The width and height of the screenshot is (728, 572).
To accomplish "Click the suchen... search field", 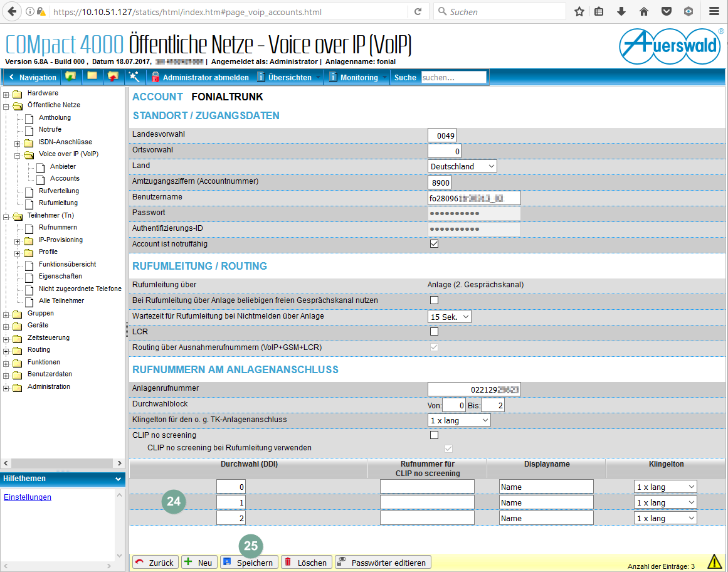I will click(453, 78).
